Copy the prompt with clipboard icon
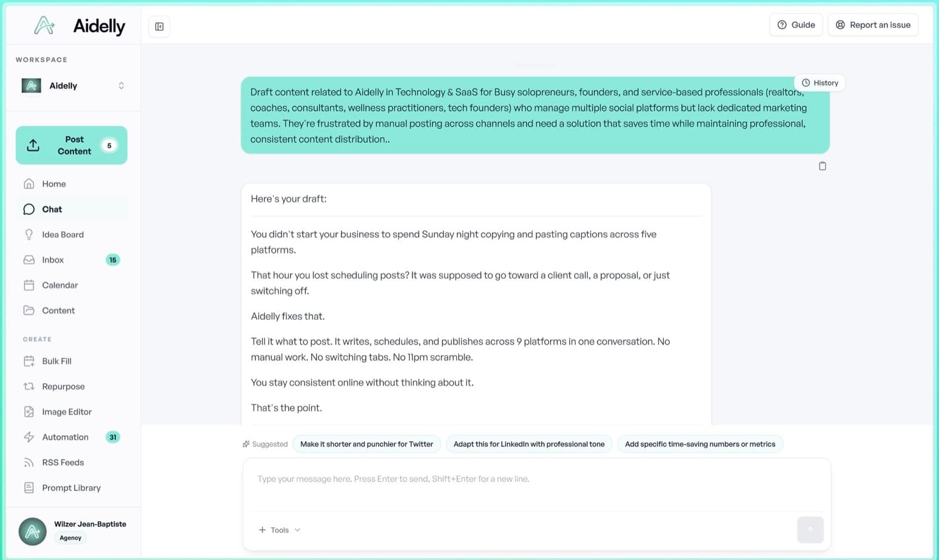The height and width of the screenshot is (560, 939). point(823,166)
